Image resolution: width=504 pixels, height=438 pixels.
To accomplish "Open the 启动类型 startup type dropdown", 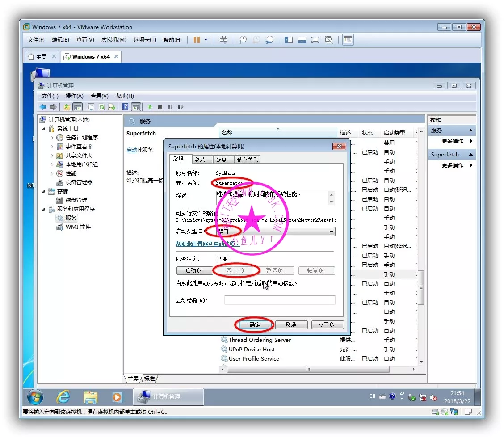I will point(332,232).
